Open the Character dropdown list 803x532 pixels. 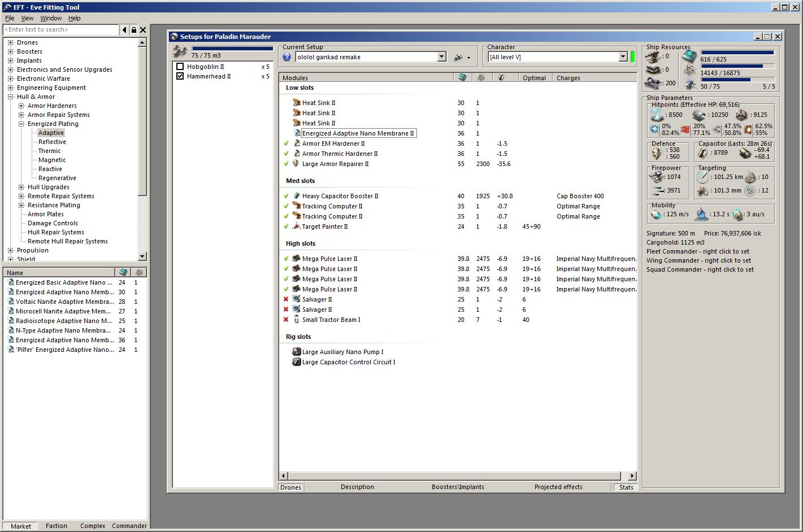623,57
